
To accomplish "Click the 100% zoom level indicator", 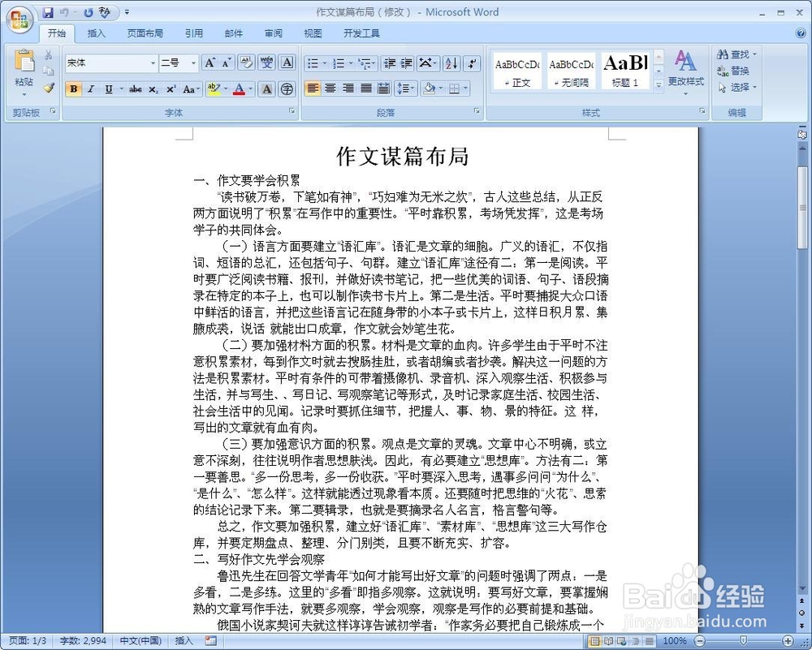I will 675,641.
